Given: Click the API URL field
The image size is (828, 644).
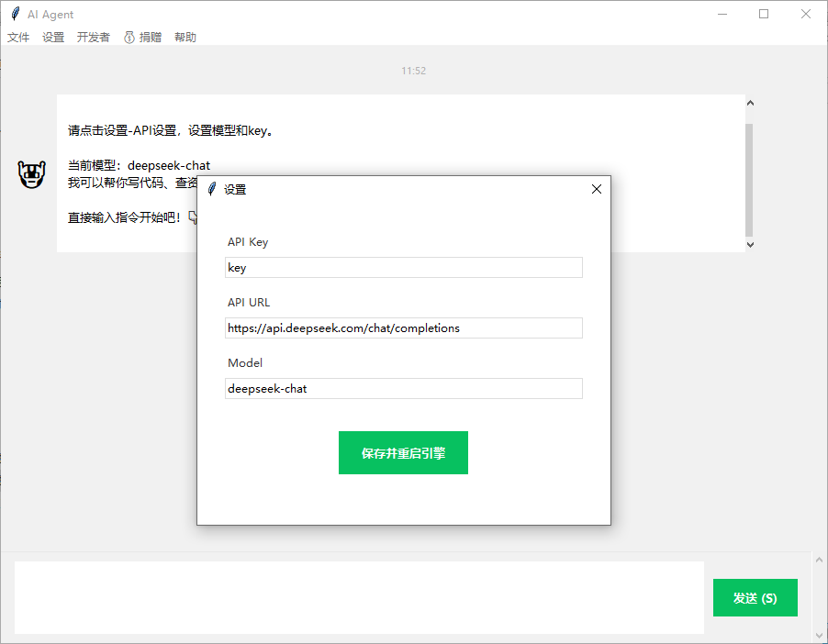Looking at the screenshot, I should 403,328.
